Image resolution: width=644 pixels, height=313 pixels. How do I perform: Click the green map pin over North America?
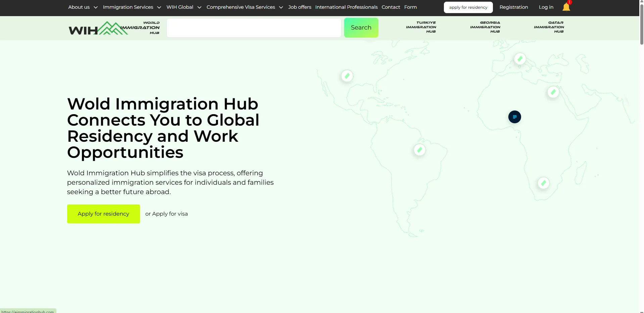pyautogui.click(x=347, y=76)
